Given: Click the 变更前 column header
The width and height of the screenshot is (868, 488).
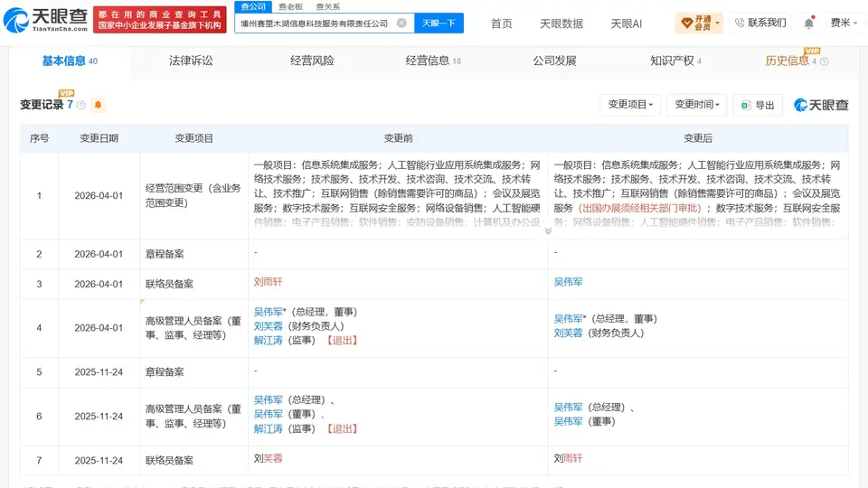Looking at the screenshot, I should pyautogui.click(x=398, y=138).
